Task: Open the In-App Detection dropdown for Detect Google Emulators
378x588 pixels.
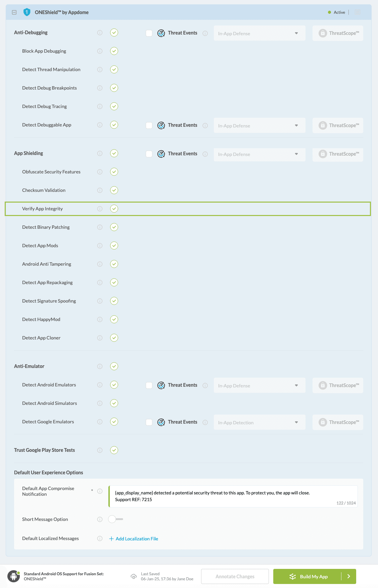Action: click(x=259, y=422)
